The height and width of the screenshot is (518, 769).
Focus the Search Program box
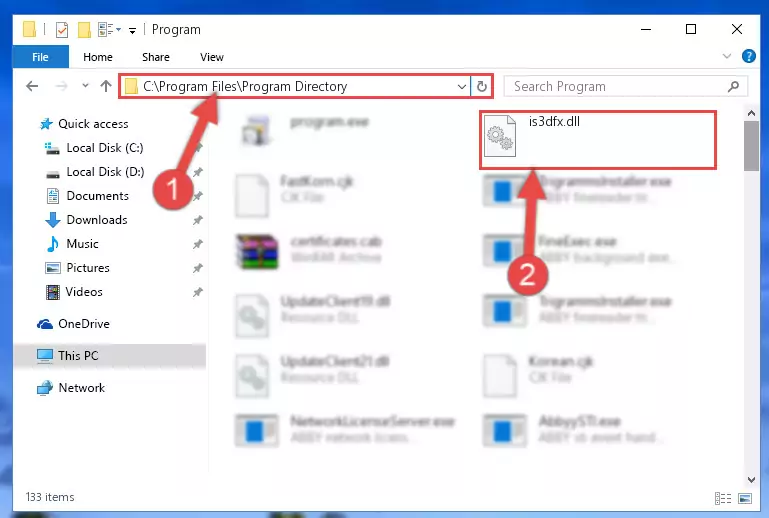tap(626, 87)
